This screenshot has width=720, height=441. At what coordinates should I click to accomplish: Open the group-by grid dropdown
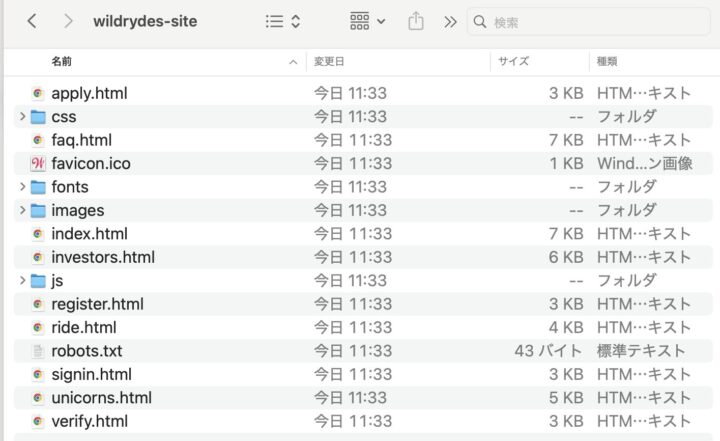[368, 21]
